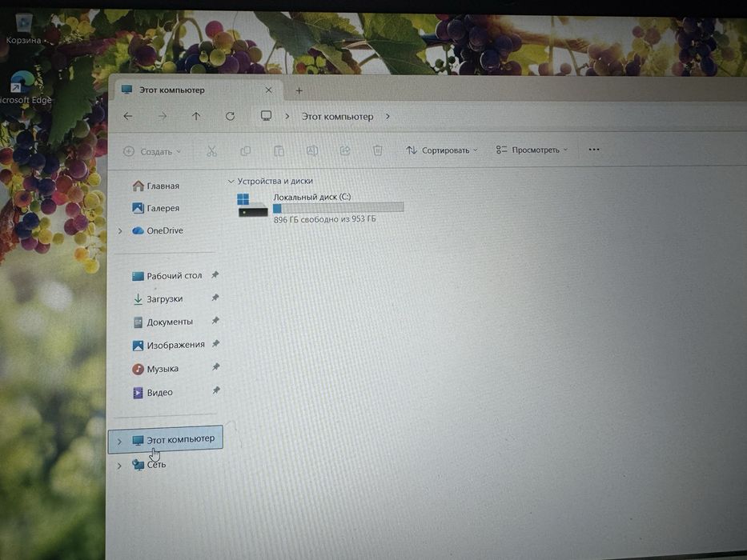Close the Этот компьютер tab
Screen dimensions: 747x560
click(269, 90)
